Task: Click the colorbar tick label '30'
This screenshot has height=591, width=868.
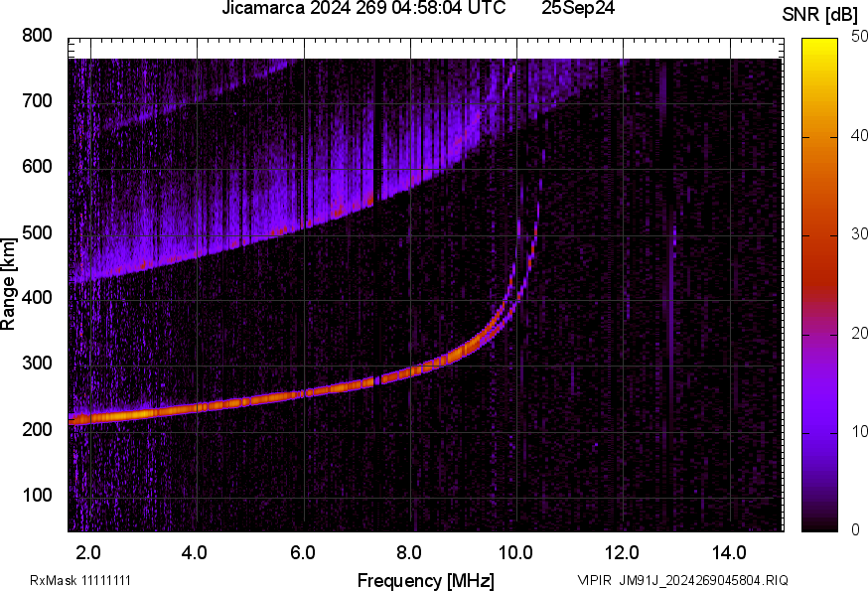Action: [x=859, y=233]
